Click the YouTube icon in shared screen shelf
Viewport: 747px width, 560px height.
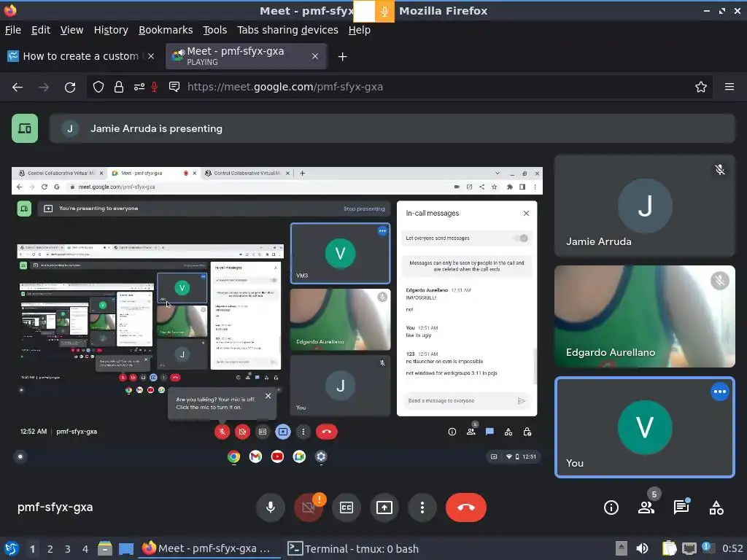point(277,456)
